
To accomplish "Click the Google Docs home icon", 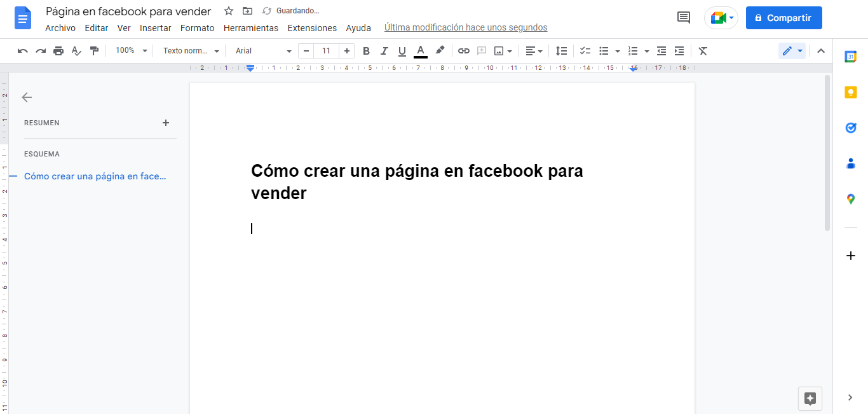I will [x=23, y=18].
